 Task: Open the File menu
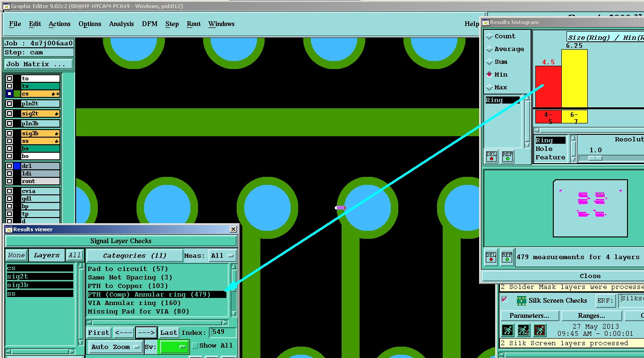click(x=15, y=24)
